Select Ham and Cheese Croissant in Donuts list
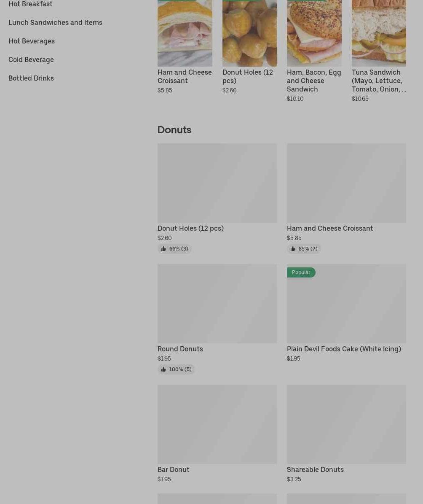The height and width of the screenshot is (504, 423). [330, 228]
